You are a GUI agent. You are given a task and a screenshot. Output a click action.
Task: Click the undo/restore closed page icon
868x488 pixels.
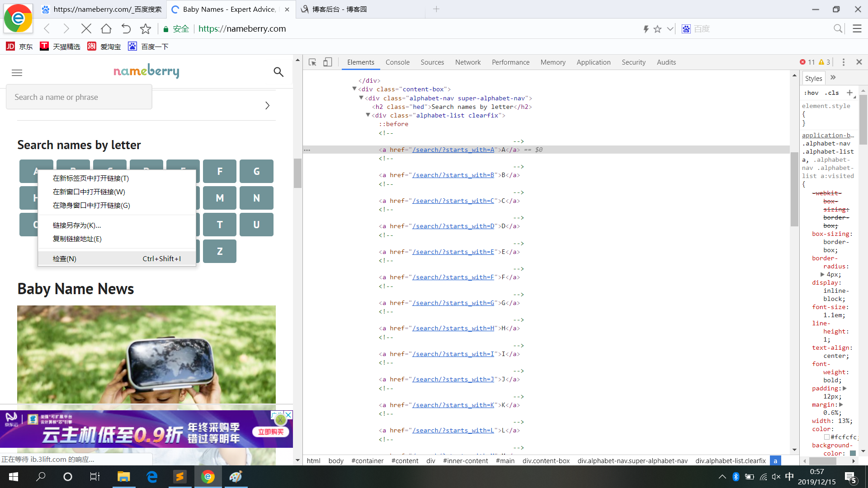tap(126, 29)
